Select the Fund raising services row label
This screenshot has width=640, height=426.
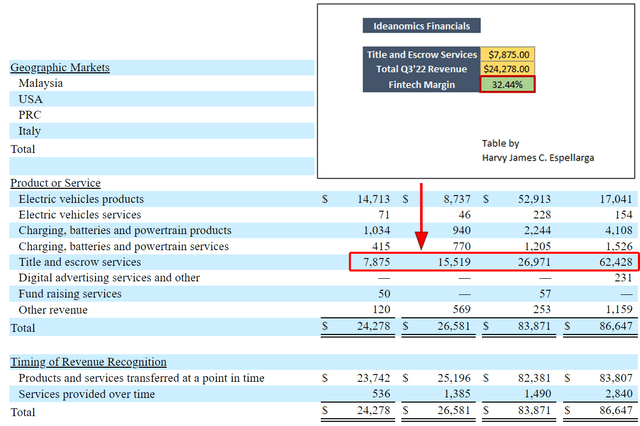[x=70, y=294]
